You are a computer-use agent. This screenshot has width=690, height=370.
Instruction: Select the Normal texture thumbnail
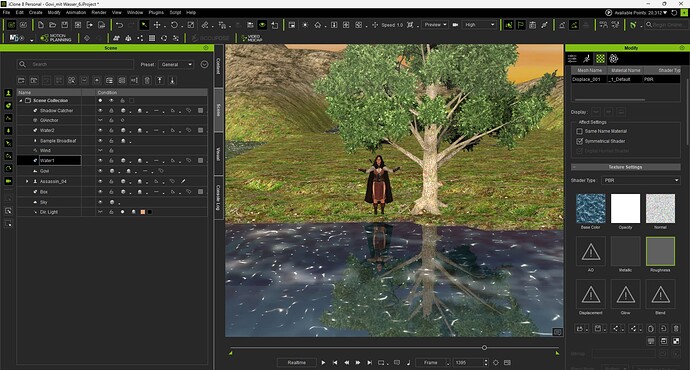tap(660, 209)
